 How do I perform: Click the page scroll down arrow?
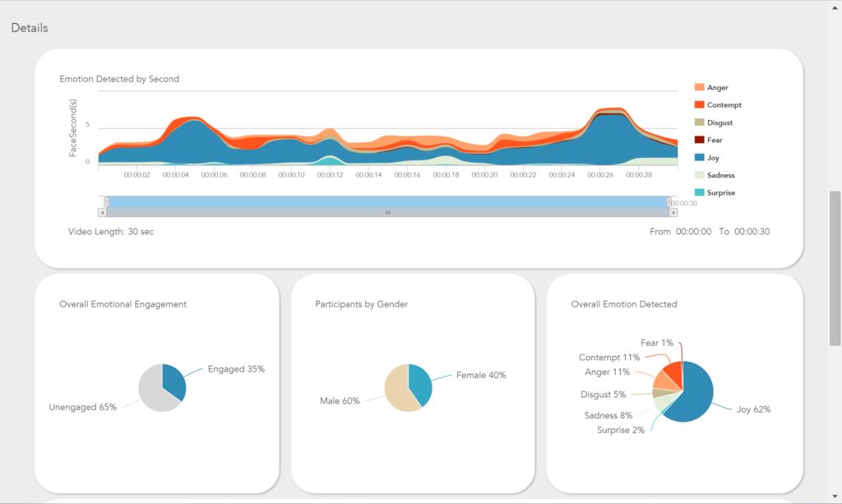835,497
